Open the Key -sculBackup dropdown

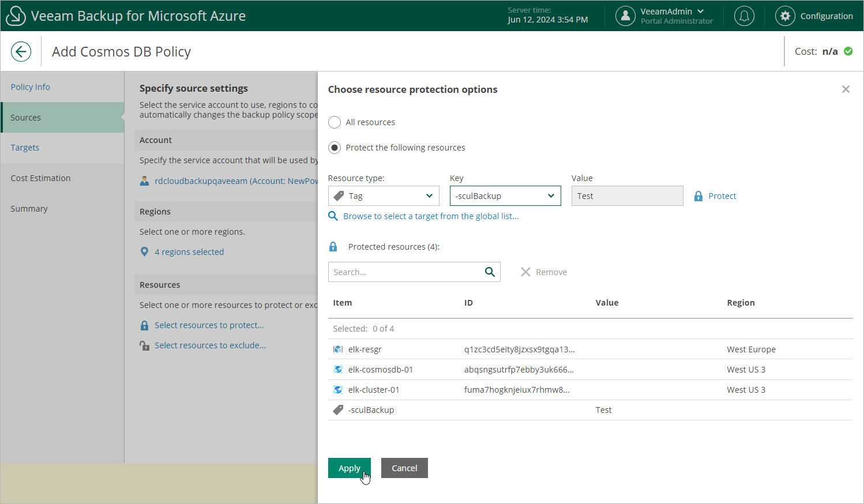coord(505,196)
